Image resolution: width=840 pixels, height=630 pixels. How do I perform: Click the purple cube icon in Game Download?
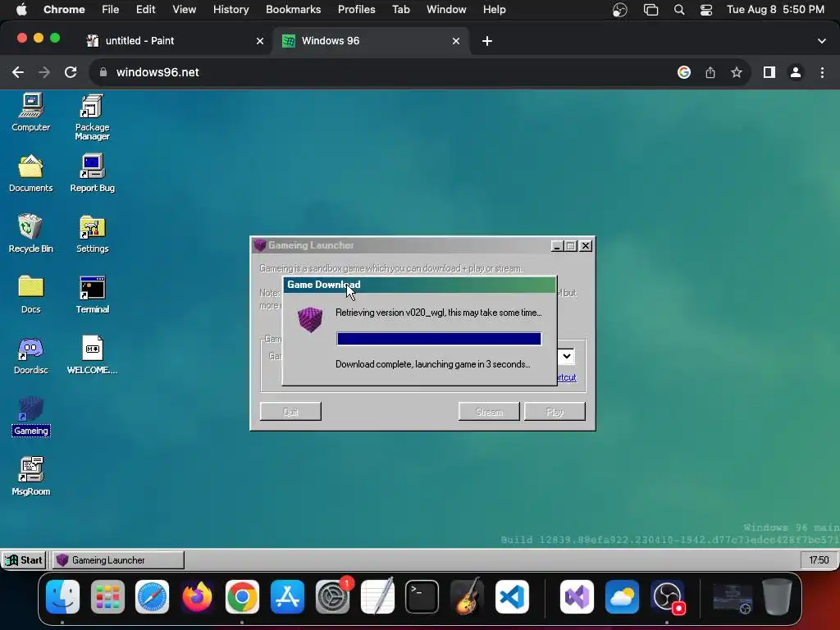(x=309, y=320)
